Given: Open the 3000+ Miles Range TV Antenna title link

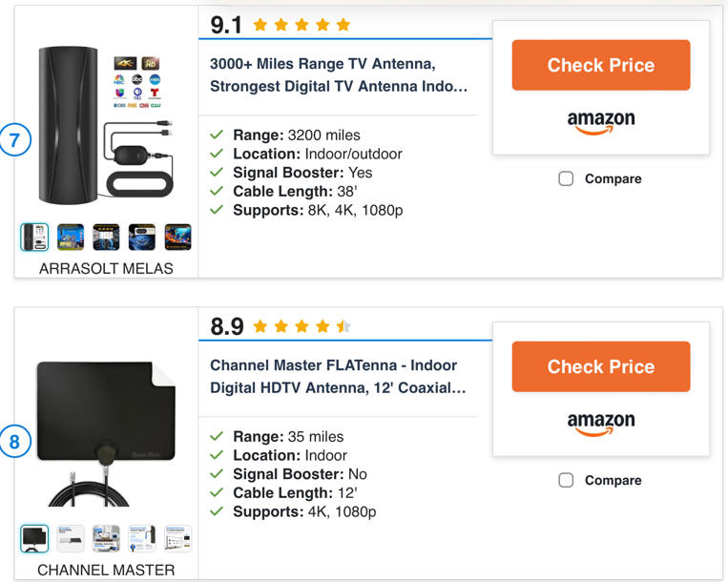Looking at the screenshot, I should (339, 75).
